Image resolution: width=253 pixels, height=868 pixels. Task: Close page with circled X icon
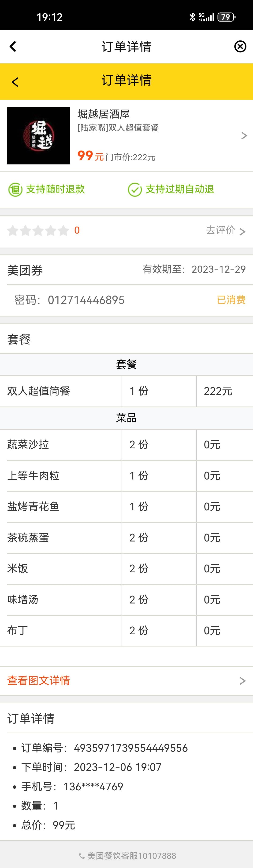coord(240,47)
